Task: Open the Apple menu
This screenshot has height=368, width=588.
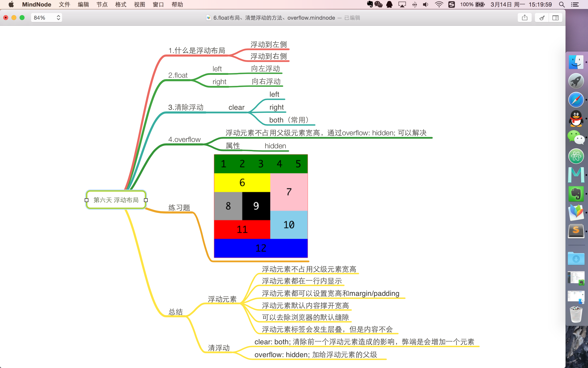Action: [11, 4]
